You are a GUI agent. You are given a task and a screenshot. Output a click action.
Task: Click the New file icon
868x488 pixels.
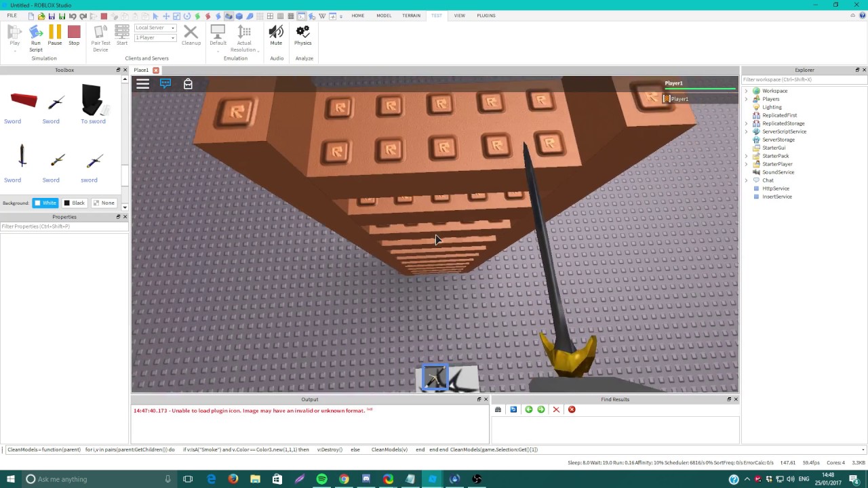click(31, 16)
